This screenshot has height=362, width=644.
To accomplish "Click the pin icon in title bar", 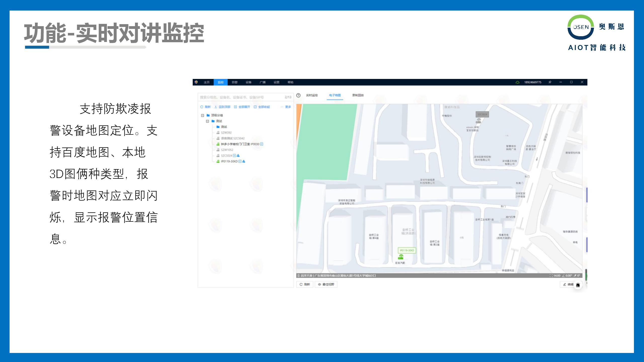I will tap(550, 82).
